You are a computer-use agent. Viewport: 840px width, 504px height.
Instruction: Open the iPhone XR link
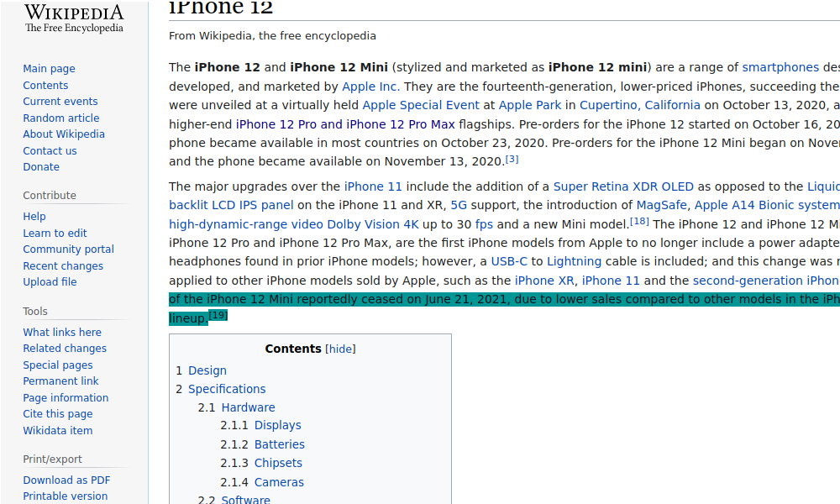[x=543, y=281]
